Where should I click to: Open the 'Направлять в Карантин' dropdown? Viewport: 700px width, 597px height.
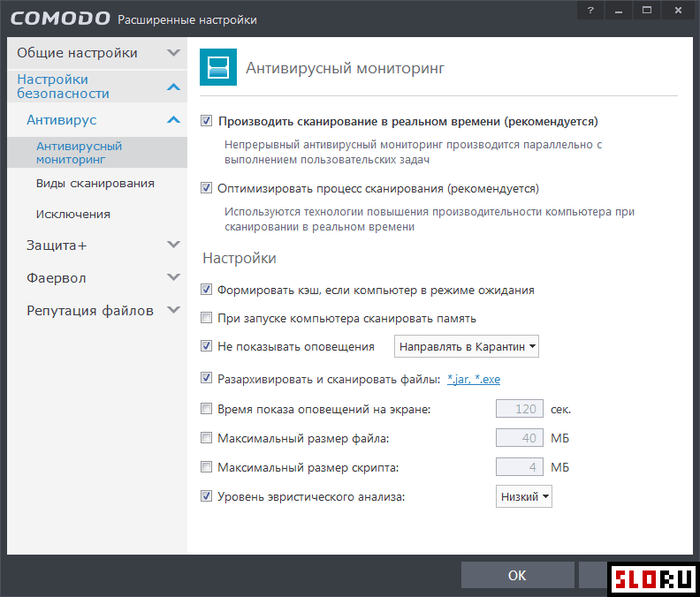pyautogui.click(x=466, y=346)
